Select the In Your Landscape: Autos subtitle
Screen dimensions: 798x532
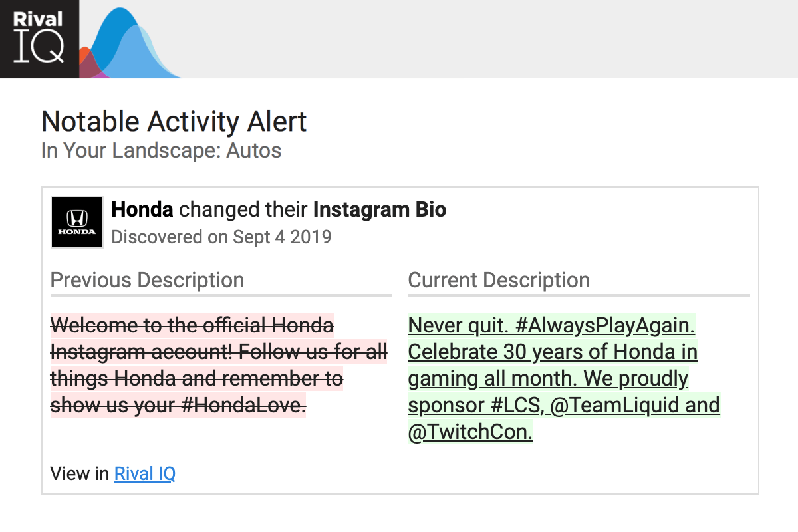161,150
